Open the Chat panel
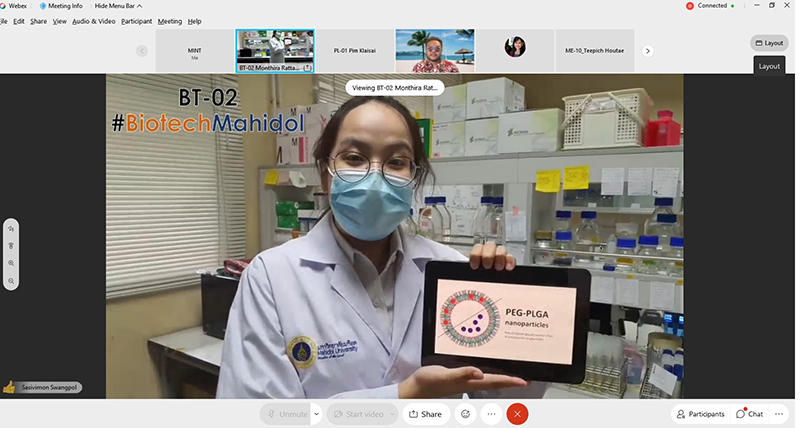 (x=750, y=414)
